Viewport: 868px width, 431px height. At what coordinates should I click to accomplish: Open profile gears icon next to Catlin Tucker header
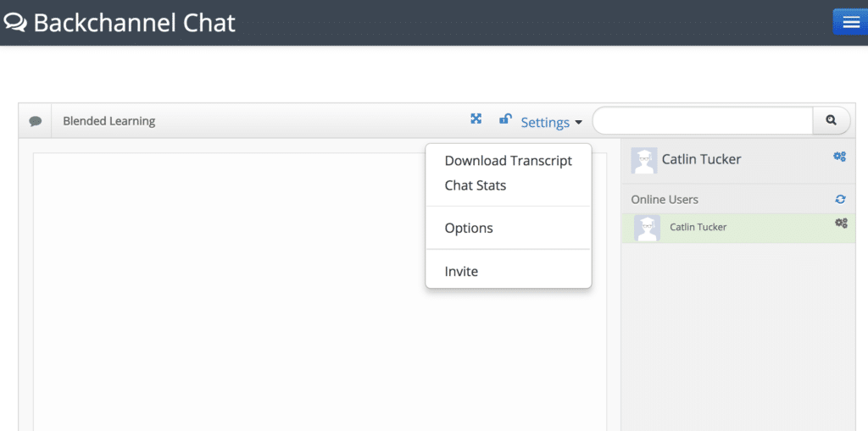[839, 157]
